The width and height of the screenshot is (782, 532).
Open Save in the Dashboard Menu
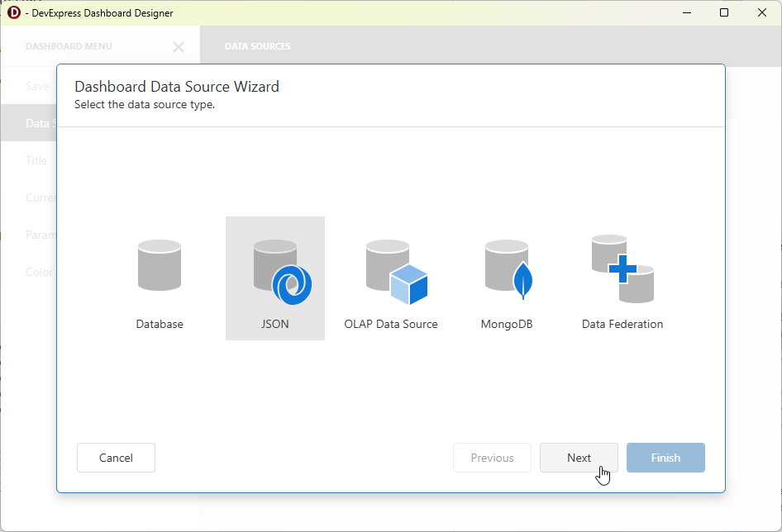tap(38, 86)
